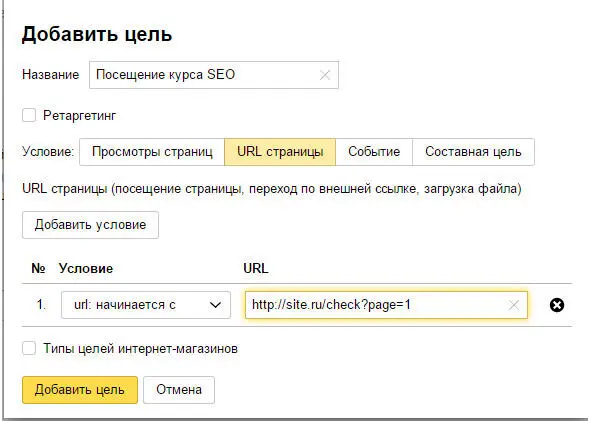Click the Типы целей интернет-магазинов label text
The height and width of the screenshot is (421, 591).
tap(140, 349)
